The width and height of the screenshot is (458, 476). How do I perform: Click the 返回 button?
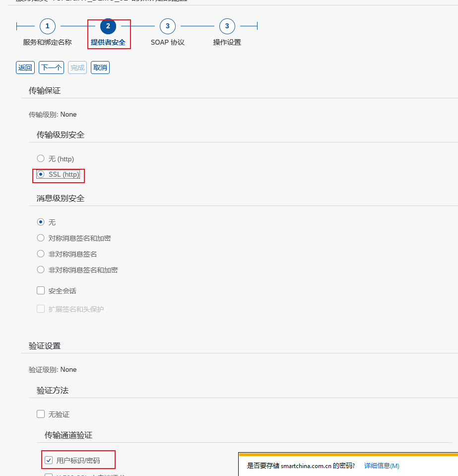[25, 68]
